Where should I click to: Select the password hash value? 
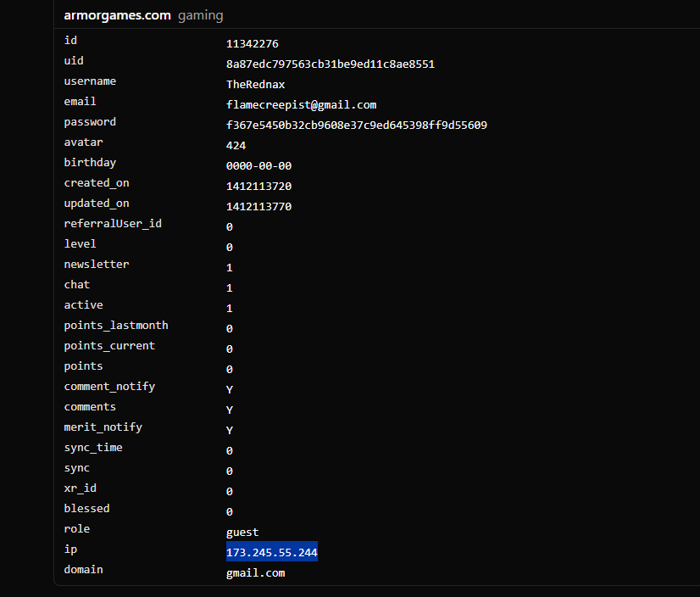(x=356, y=126)
